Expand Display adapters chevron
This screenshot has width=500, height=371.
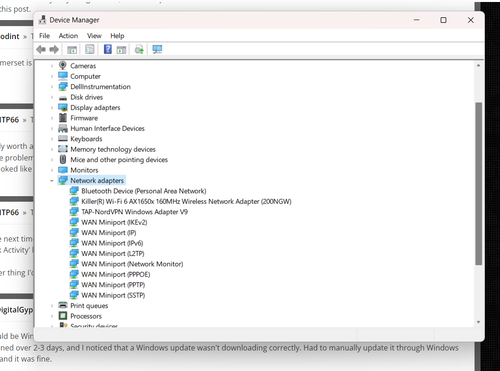click(x=52, y=108)
